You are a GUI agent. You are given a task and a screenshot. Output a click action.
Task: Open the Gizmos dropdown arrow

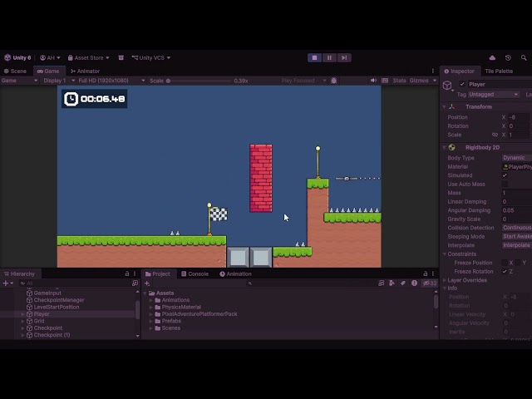click(434, 81)
